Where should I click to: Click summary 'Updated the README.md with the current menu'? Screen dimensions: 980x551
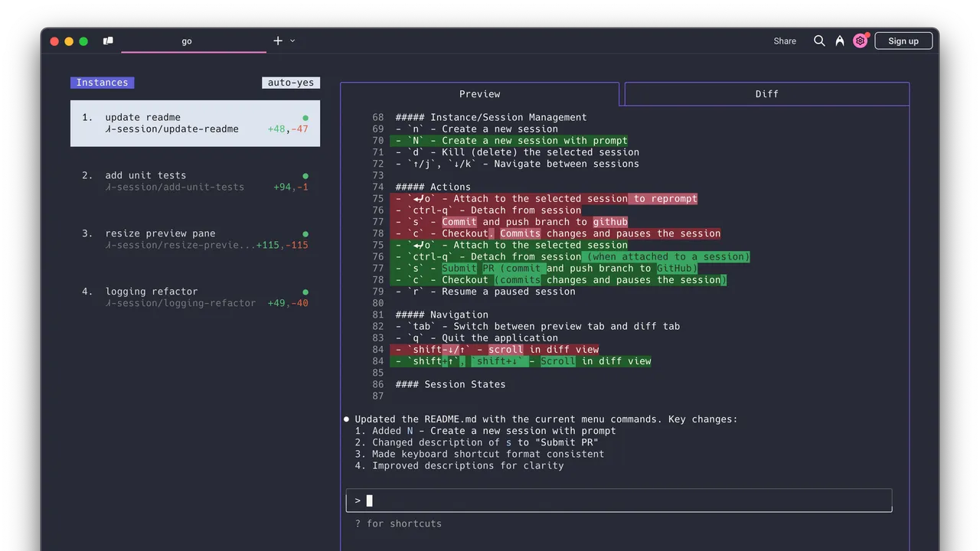point(546,419)
